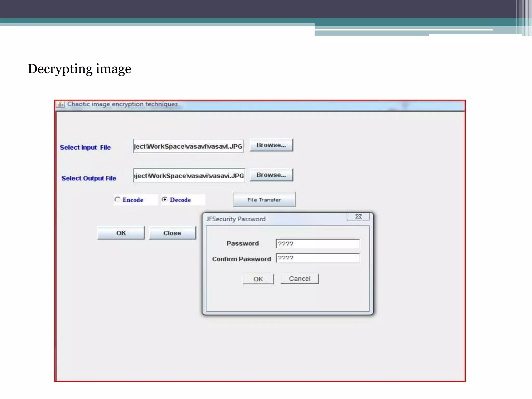Click into the Password field

318,244
